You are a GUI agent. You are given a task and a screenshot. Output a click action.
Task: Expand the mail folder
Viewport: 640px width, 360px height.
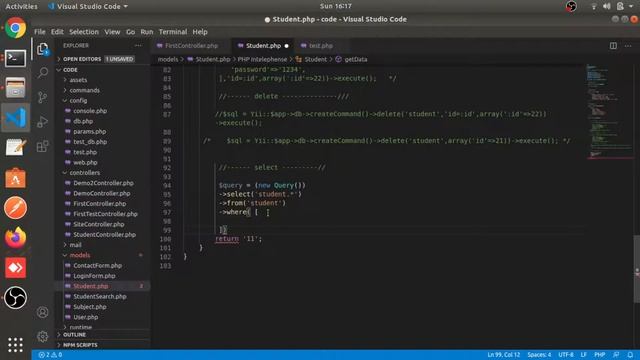tap(75, 245)
